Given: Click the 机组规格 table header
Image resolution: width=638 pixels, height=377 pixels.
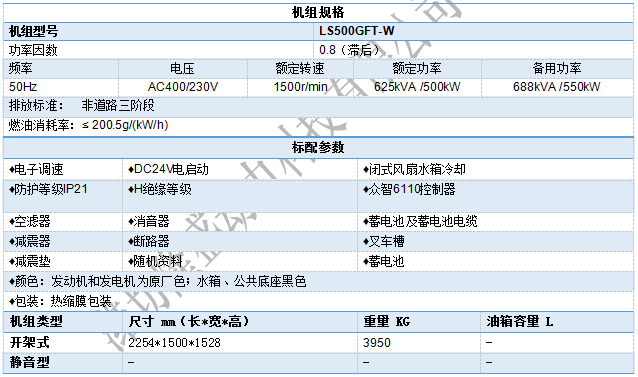Looking at the screenshot, I should pyautogui.click(x=318, y=13).
